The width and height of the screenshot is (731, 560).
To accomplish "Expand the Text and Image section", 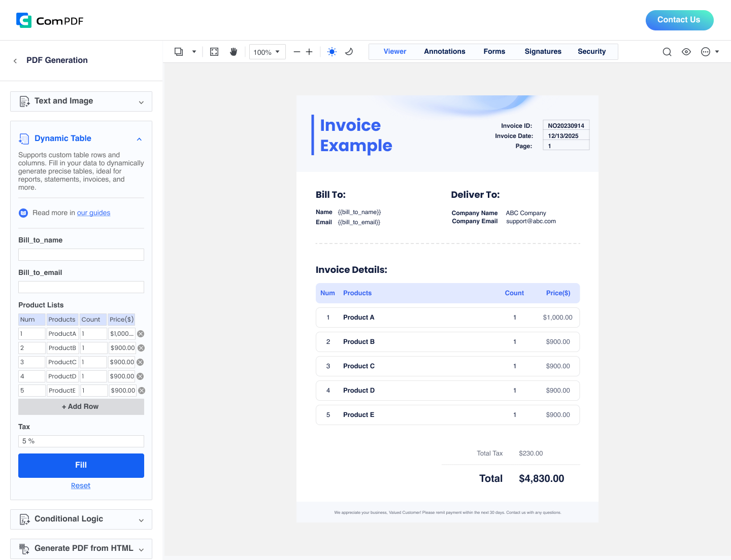I will click(x=81, y=101).
